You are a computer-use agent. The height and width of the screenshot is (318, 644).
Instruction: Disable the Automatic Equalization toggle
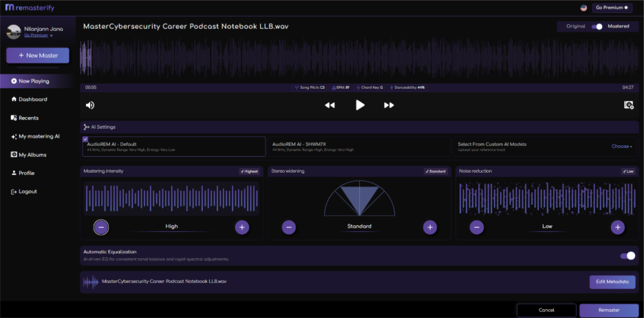click(x=627, y=256)
